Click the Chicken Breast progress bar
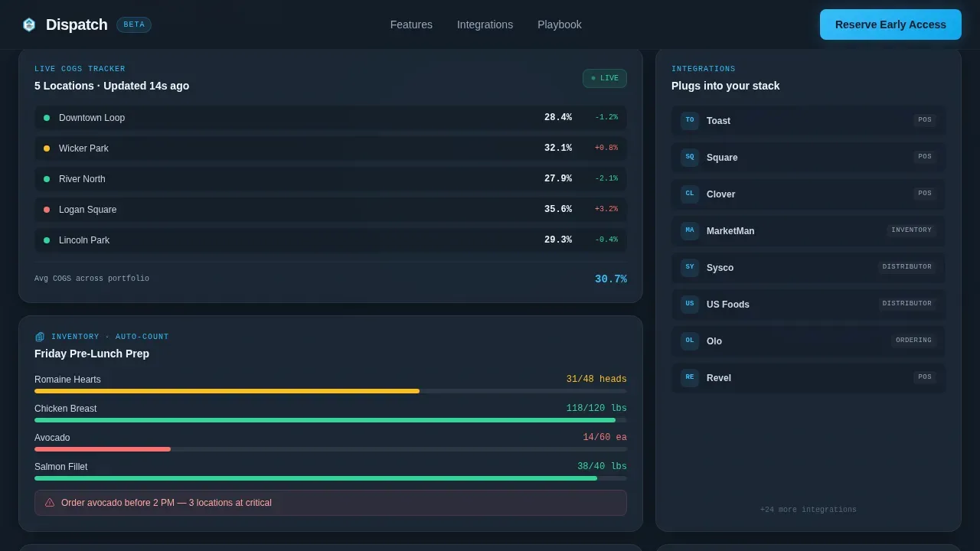Viewport: 980px width, 551px height. click(331, 420)
